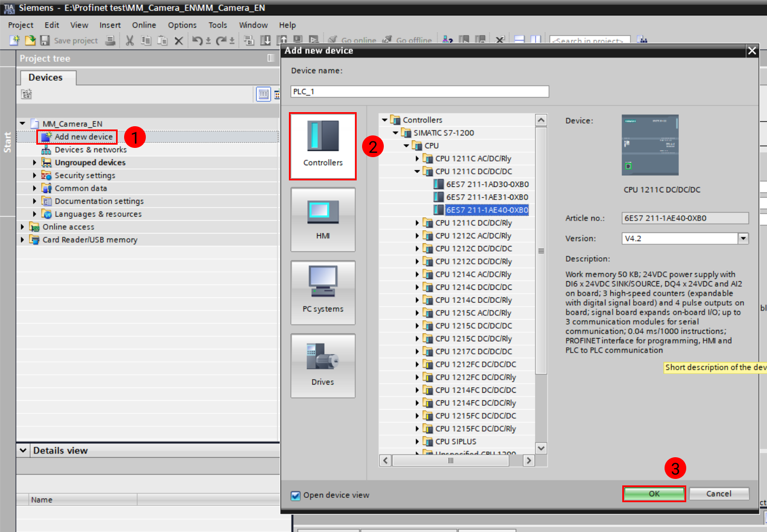Open the Project menu
This screenshot has width=767, height=532.
21,25
